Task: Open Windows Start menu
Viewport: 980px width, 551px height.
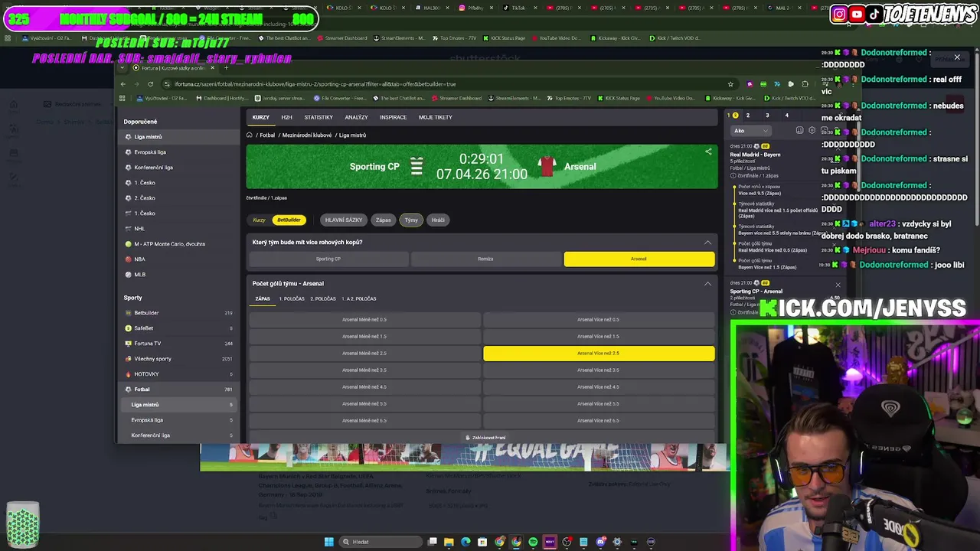Action: click(x=329, y=542)
